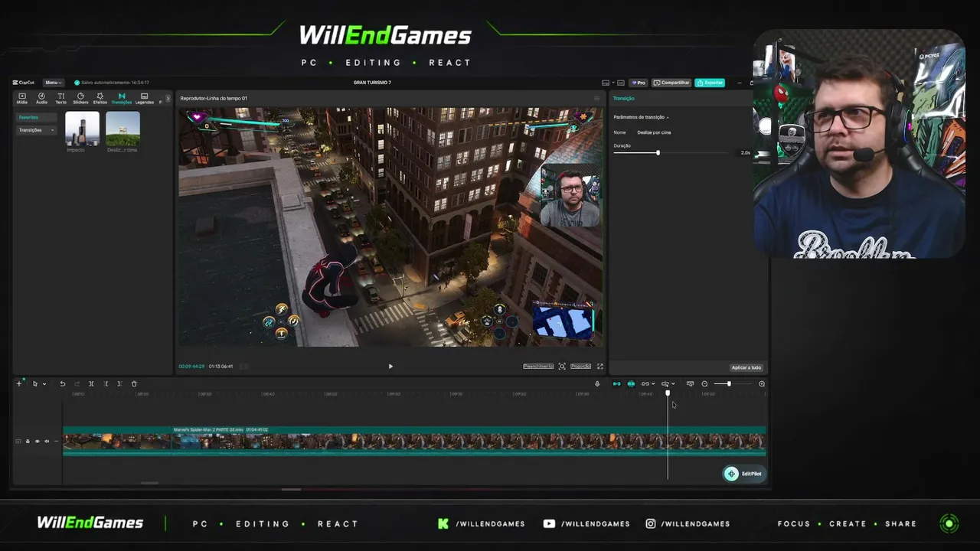Click the Exportar button

coord(710,83)
